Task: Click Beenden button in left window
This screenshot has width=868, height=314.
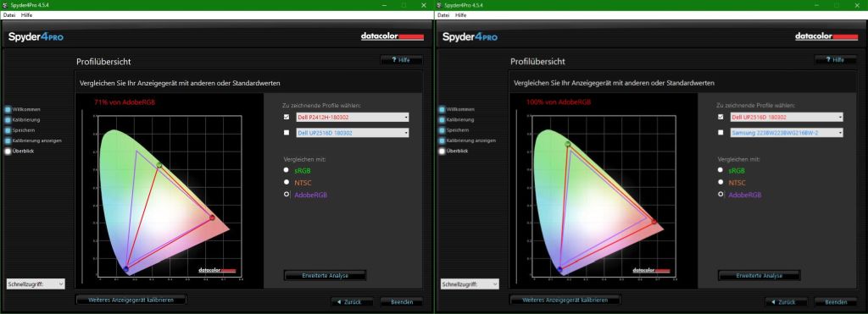Action: tap(401, 302)
